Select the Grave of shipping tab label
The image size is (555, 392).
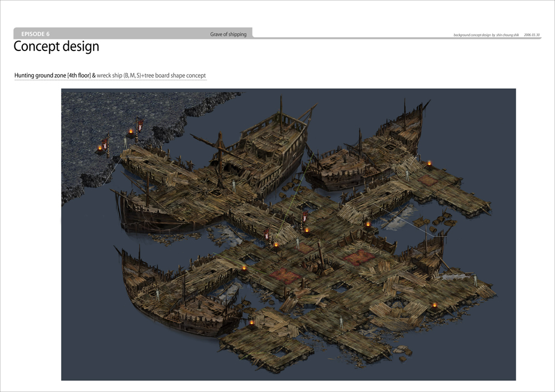[x=228, y=34]
